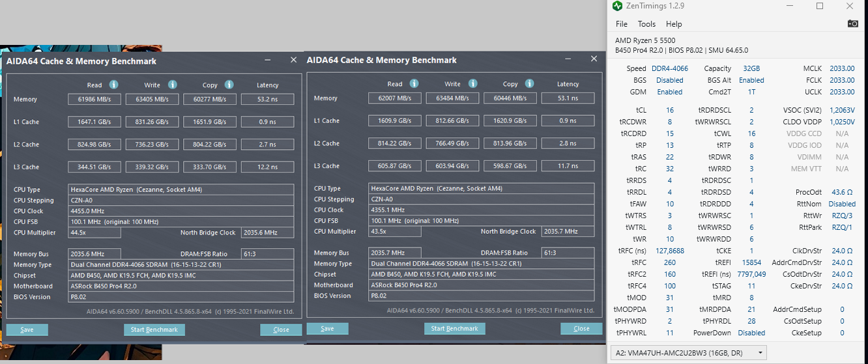Image resolution: width=868 pixels, height=364 pixels.
Task: Click the Memory Type field in left AIDA64 window
Action: click(x=181, y=265)
